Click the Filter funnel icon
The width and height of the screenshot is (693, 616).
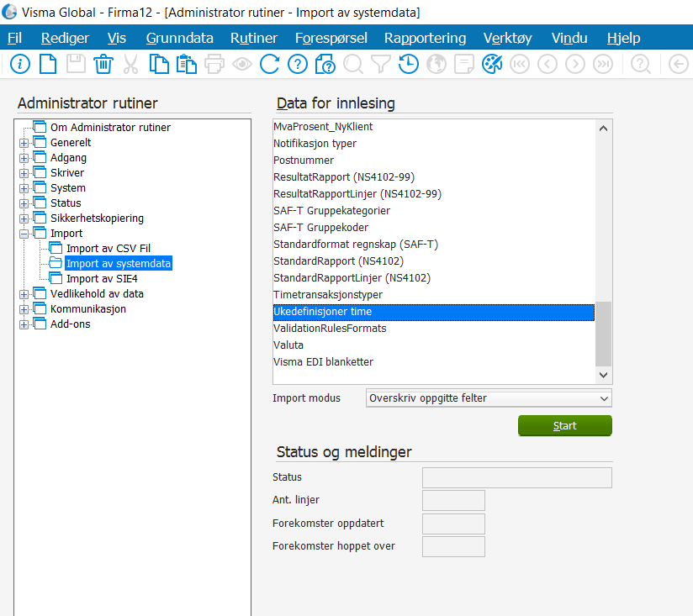tap(380, 64)
